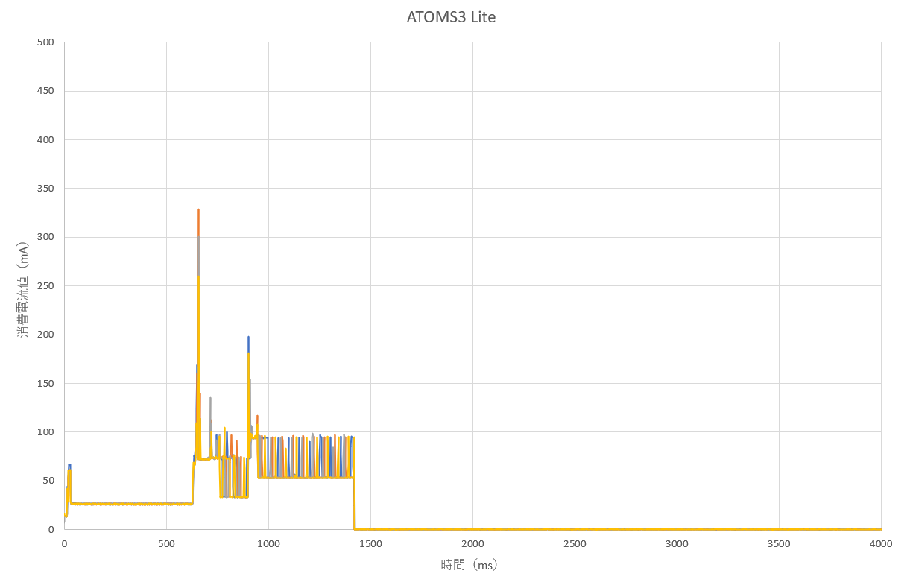Select the 3000 tick label on the horizontal axis
904x588 pixels.
point(676,544)
